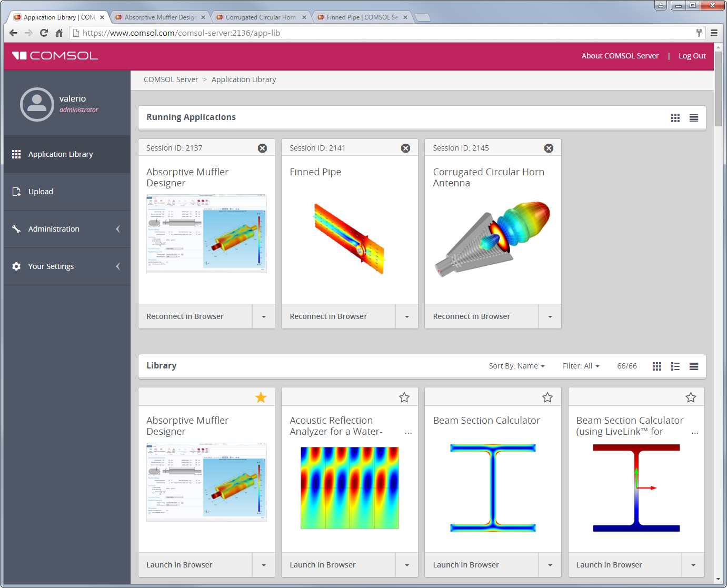
Task: Close the Corrugated Circular Horn browser tab
Action: (304, 17)
